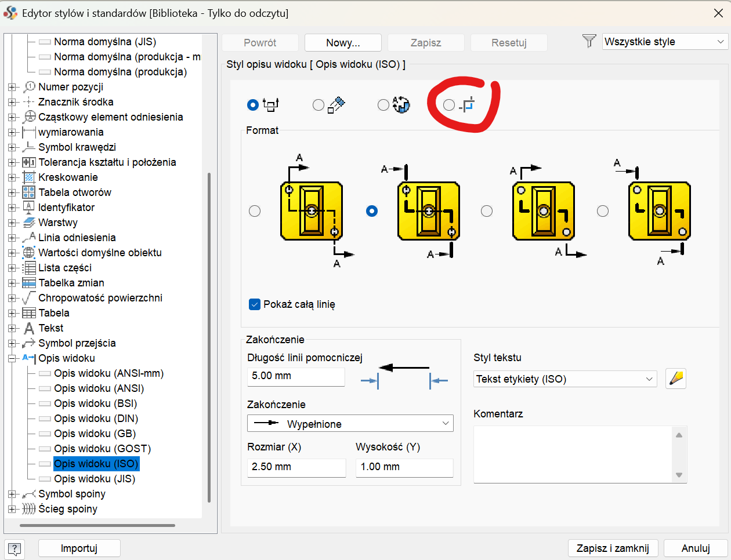
Task: Select the second view type radio with pencil icon
Action: click(x=318, y=105)
